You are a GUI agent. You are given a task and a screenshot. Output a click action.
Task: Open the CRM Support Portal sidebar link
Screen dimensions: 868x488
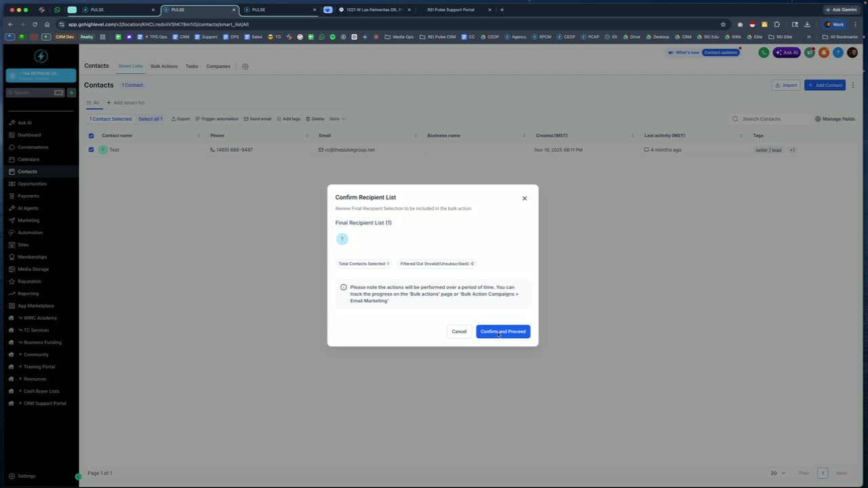[42, 403]
